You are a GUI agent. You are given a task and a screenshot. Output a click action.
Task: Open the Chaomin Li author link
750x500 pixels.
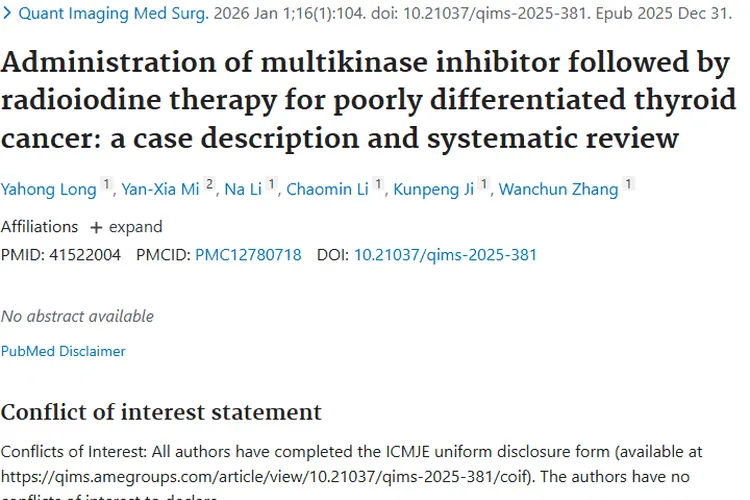coord(327,189)
